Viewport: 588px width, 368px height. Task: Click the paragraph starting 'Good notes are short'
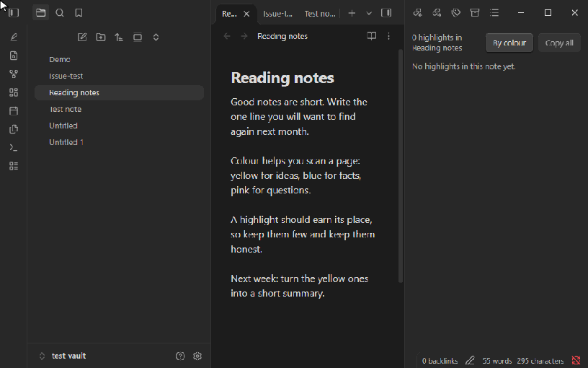(299, 117)
